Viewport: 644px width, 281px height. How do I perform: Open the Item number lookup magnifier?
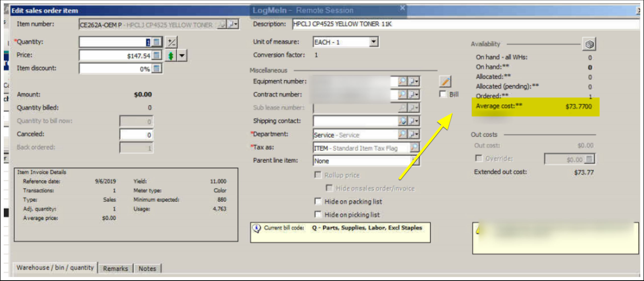tap(222, 24)
